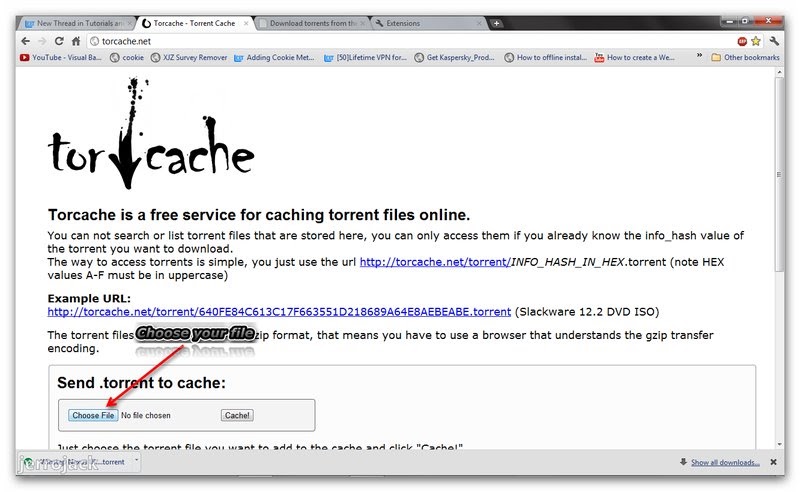The width and height of the screenshot is (800, 492).
Task: Click the torcache.net address bar
Action: click(411, 41)
